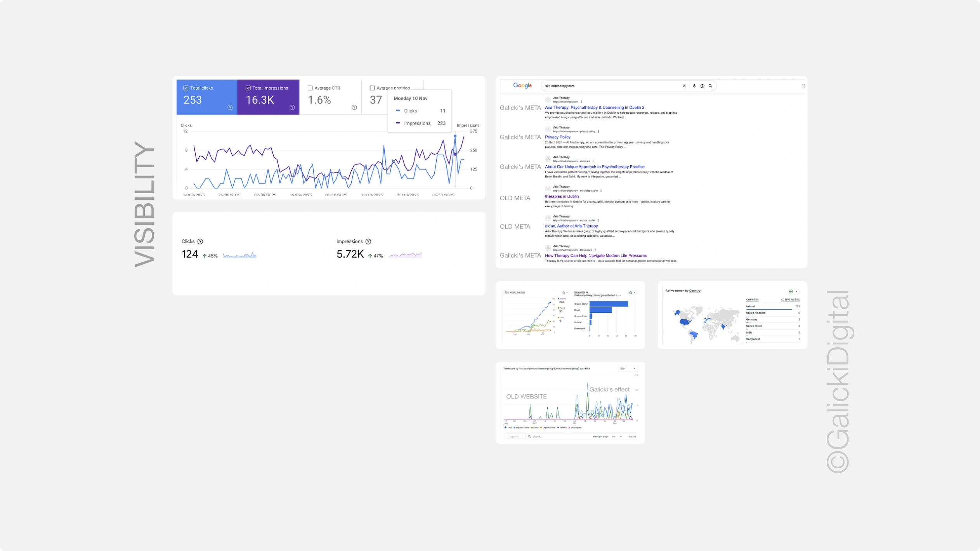Open the Rows per page dropdown
This screenshot has width=980, height=551.
(x=621, y=436)
